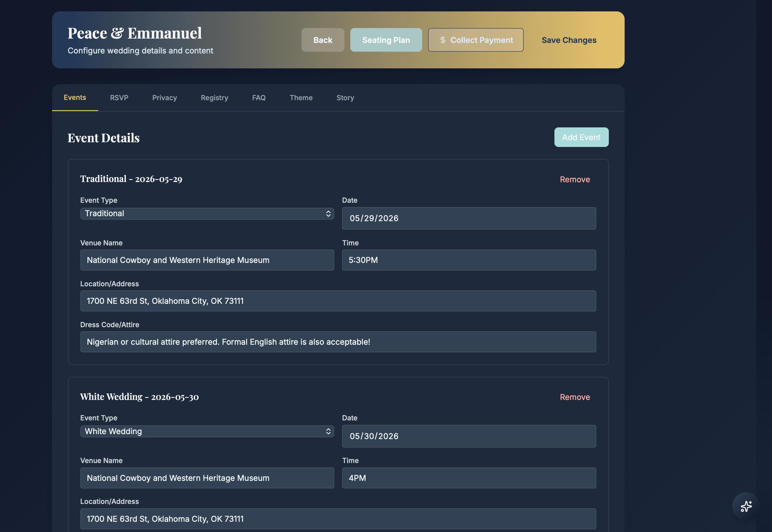Click the dollar icon on Collect Payment
772x532 pixels.
443,40
